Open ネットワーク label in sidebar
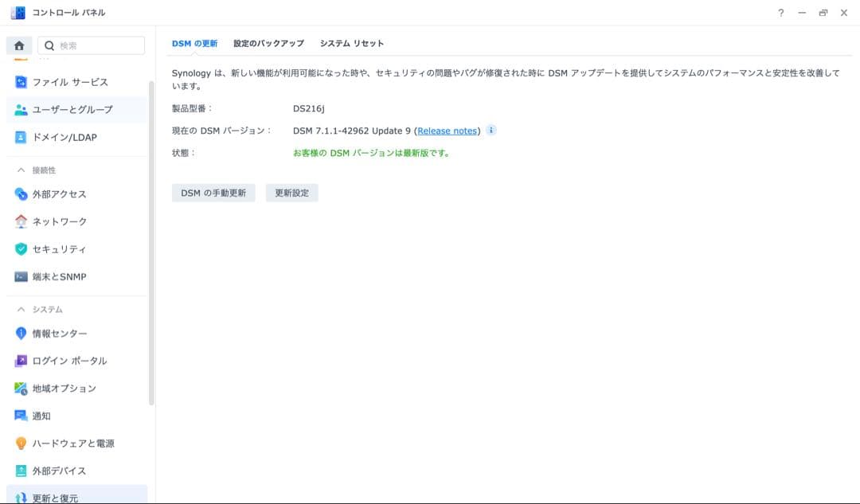 (x=60, y=221)
